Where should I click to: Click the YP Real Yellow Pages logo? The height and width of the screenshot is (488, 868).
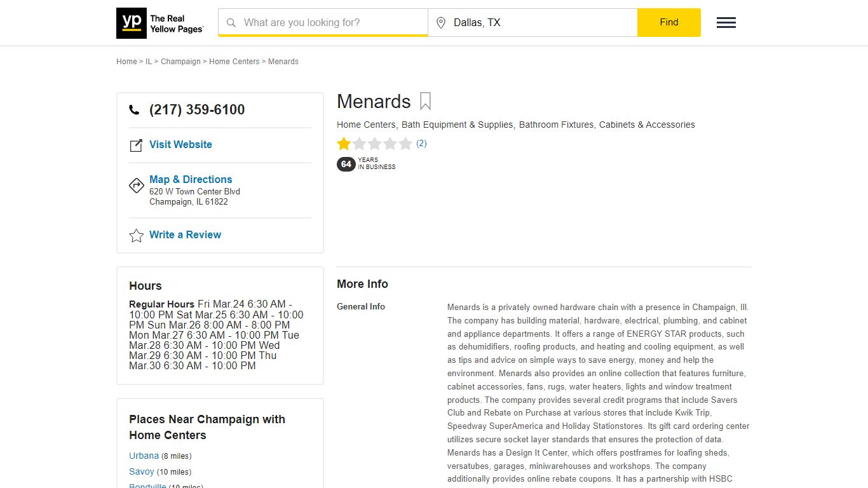click(160, 23)
